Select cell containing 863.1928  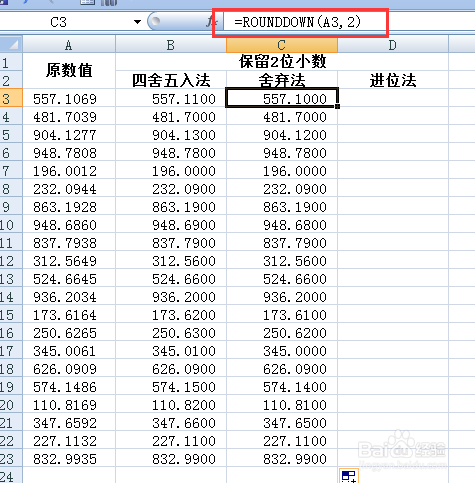(69, 207)
